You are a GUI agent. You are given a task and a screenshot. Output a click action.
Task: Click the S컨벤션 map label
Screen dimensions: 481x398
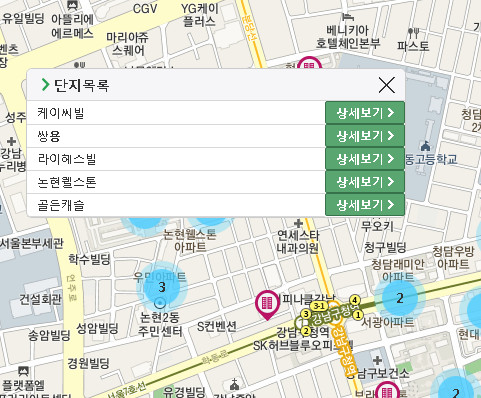pos(217,326)
